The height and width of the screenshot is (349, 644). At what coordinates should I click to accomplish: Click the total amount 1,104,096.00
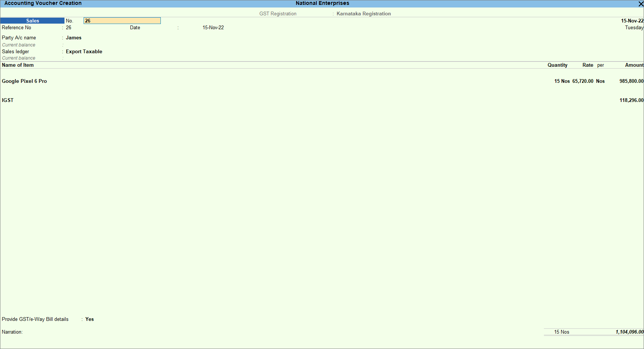pos(629,332)
